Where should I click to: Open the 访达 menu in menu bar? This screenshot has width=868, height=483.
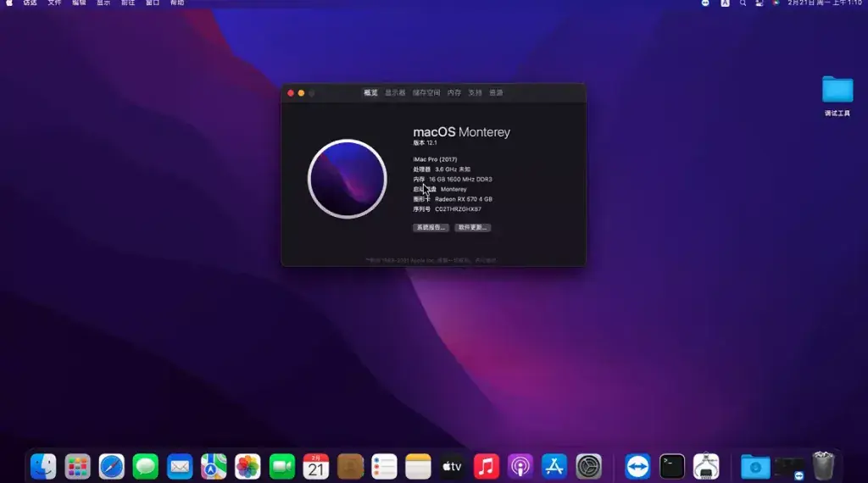click(30, 3)
